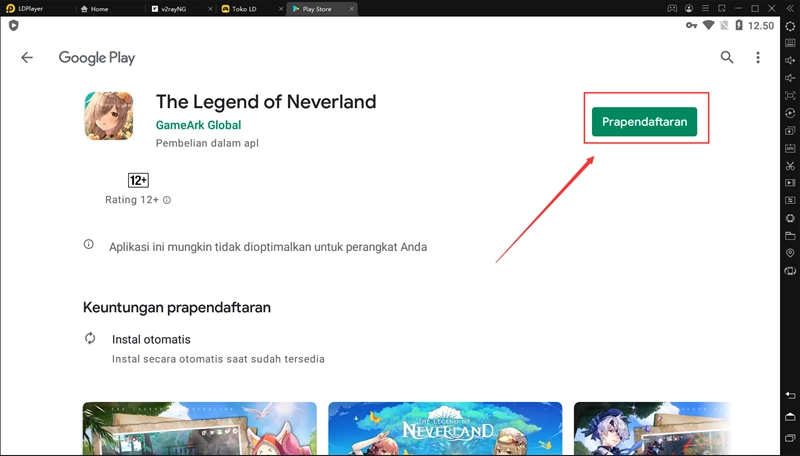This screenshot has height=456, width=800.
Task: Open Google Play search
Action: pos(727,57)
